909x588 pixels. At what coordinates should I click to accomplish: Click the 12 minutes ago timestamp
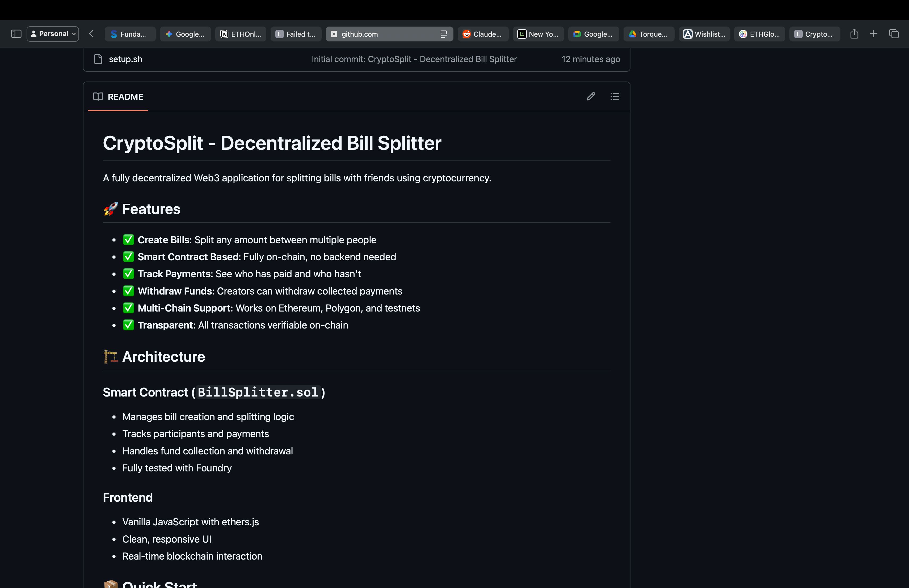(591, 59)
